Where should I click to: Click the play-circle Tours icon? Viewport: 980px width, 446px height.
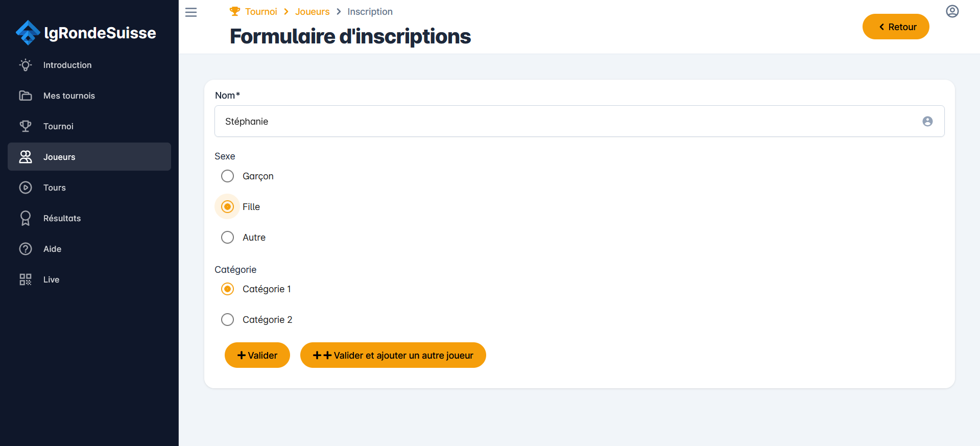point(26,187)
